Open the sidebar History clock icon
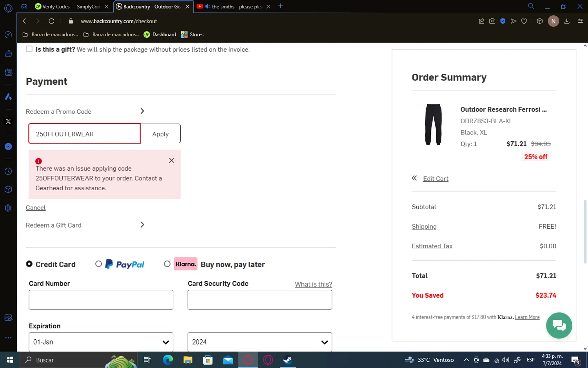 (x=8, y=171)
